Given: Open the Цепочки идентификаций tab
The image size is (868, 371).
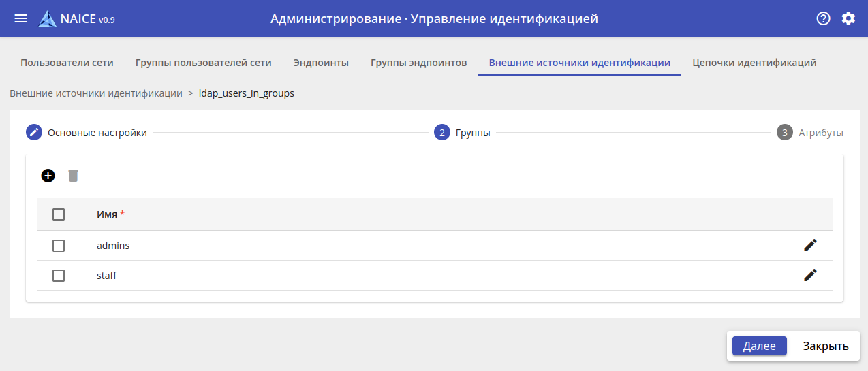Looking at the screenshot, I should click(754, 63).
